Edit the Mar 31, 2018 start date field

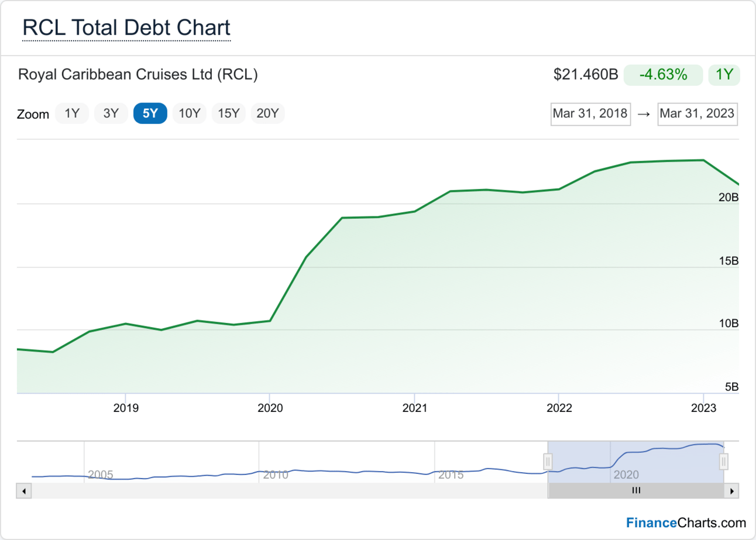[591, 114]
